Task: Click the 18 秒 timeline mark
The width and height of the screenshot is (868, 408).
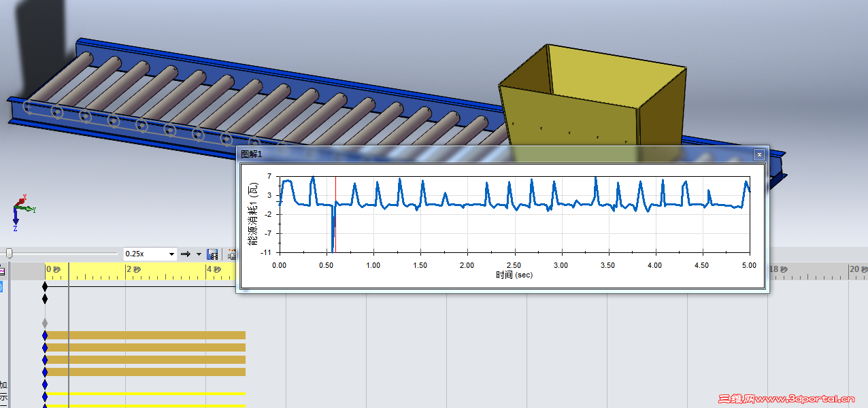Action: [x=778, y=270]
